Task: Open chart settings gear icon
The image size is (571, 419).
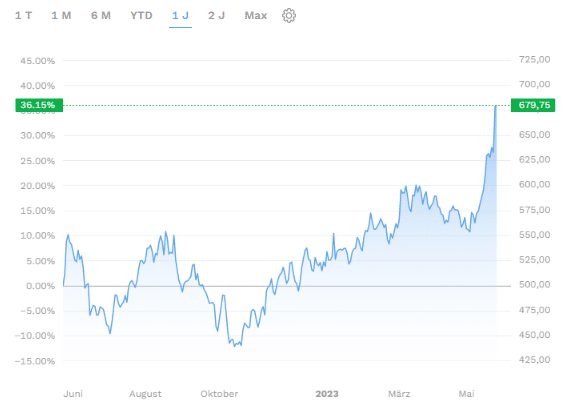Action: pos(289,16)
